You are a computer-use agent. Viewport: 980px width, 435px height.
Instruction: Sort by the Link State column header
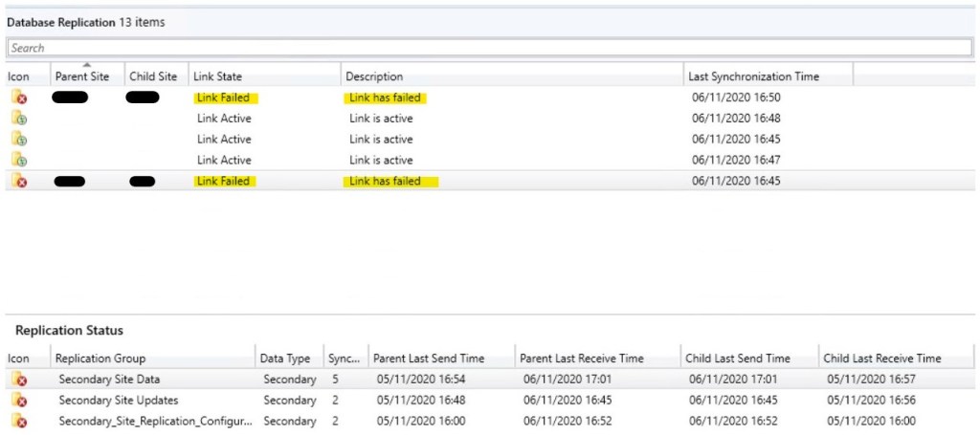(217, 76)
